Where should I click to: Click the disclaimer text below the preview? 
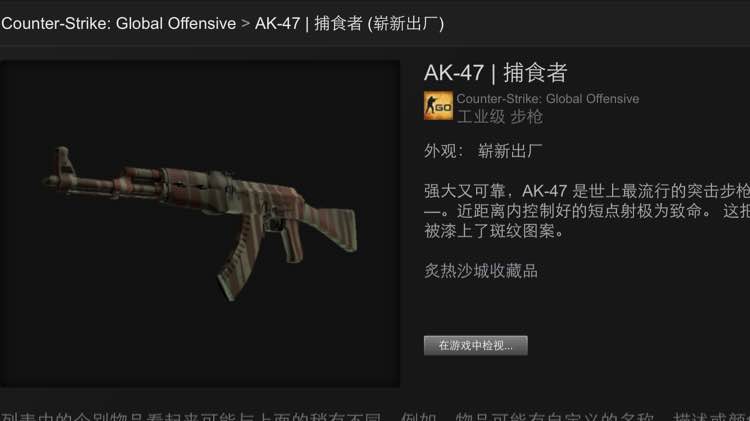(x=375, y=416)
